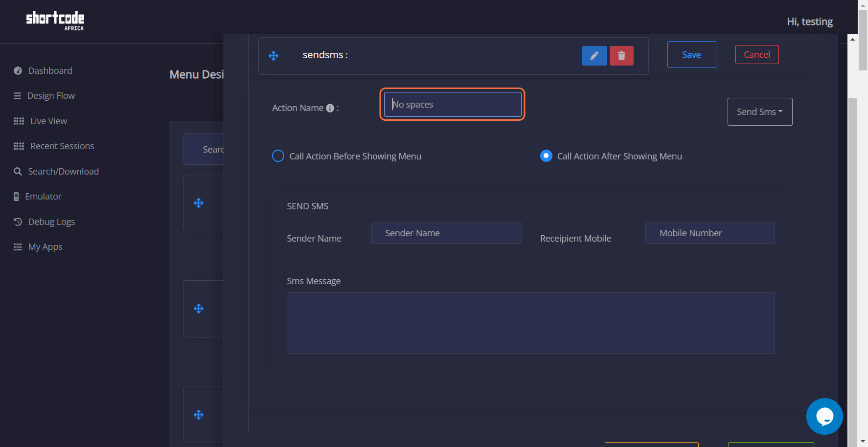Click the My Apps list icon
Screen dimensions: 868x447
18,247
